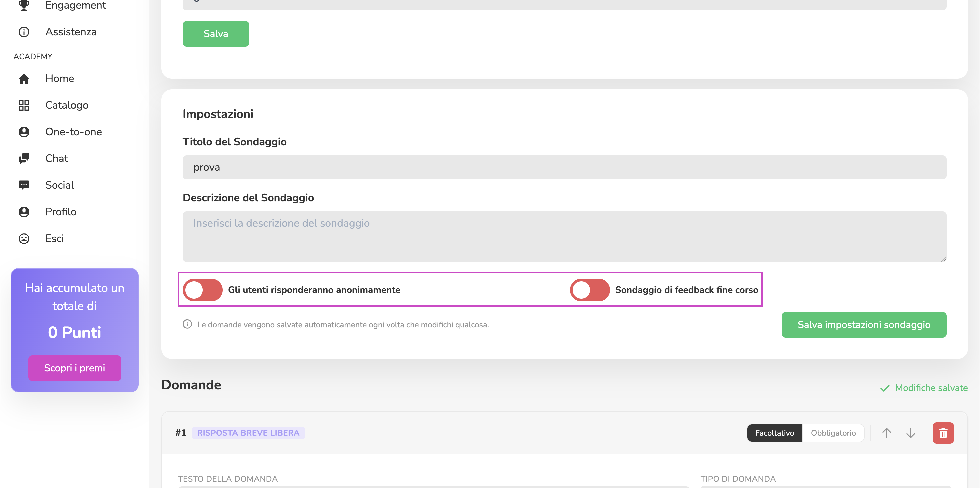This screenshot has height=488, width=980.
Task: Move question #1 down with arrow
Action: click(x=910, y=433)
